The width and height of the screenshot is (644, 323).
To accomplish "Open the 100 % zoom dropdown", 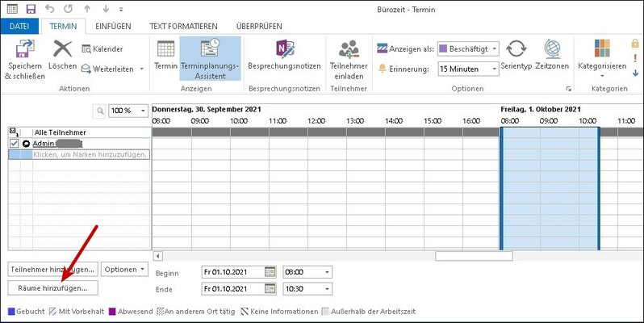I will [144, 111].
